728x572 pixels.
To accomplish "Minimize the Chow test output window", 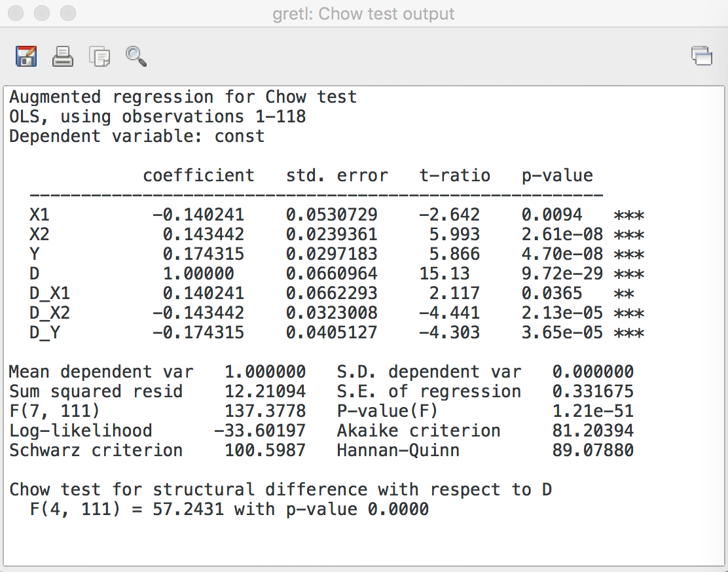I will coord(42,13).
